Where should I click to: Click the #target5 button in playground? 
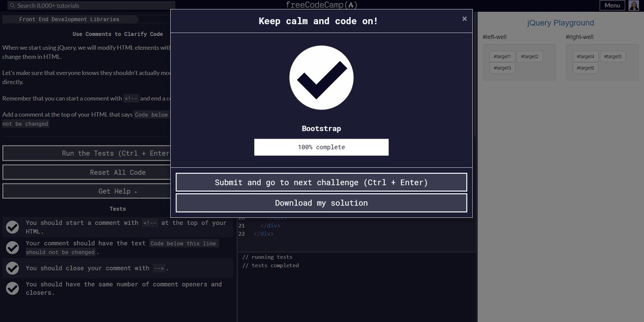click(612, 56)
